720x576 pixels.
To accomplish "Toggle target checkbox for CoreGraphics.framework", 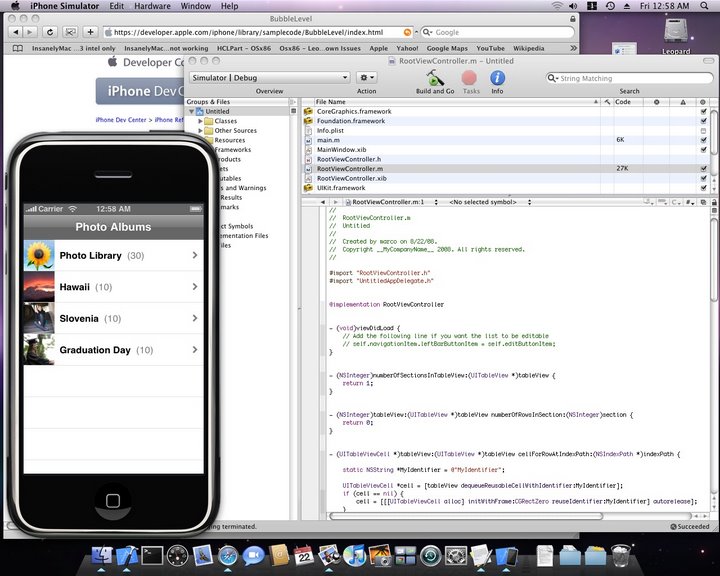I will point(703,111).
